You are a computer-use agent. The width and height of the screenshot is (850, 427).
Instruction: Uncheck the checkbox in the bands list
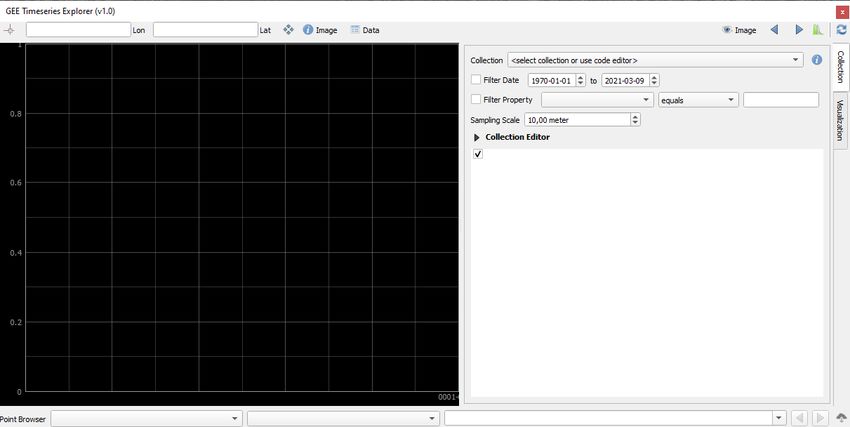click(478, 154)
